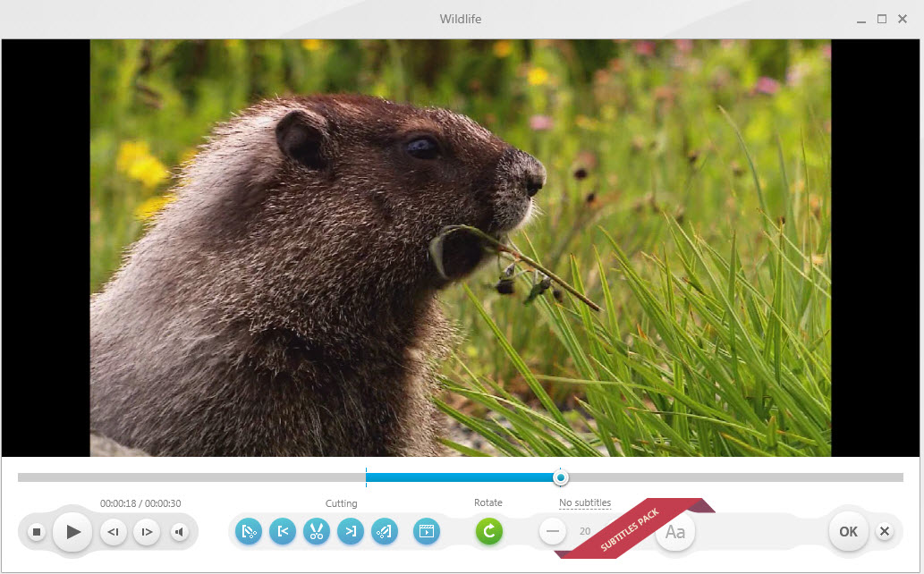924x574 pixels.
Task: Jump to the selection end marker
Action: [x=351, y=532]
